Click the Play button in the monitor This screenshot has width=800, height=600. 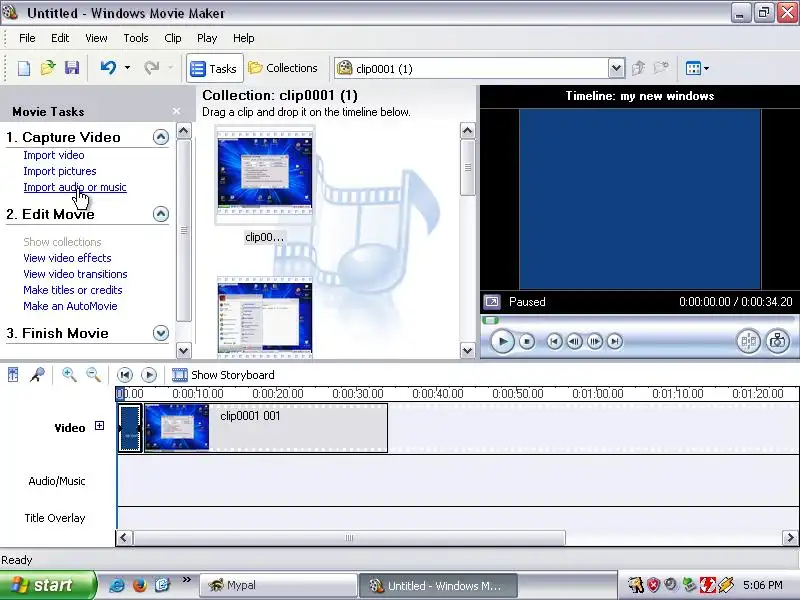coord(502,341)
